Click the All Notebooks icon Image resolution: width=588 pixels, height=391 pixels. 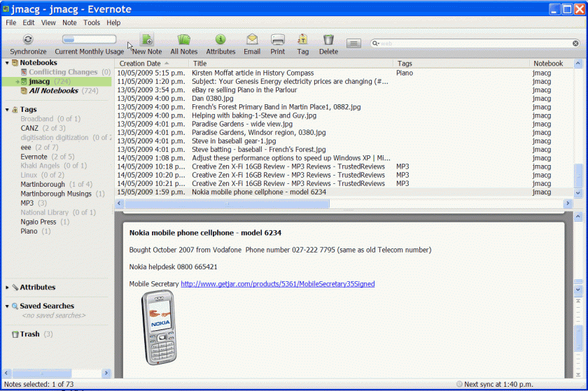point(24,91)
